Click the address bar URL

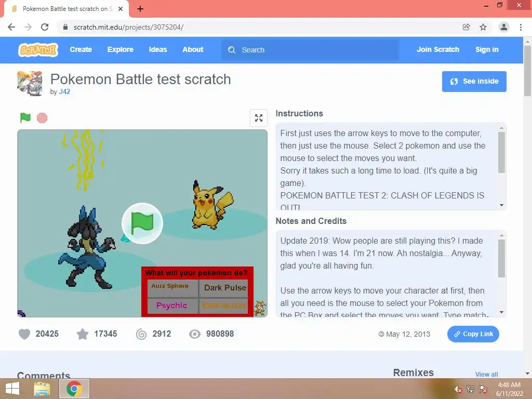pos(129,27)
